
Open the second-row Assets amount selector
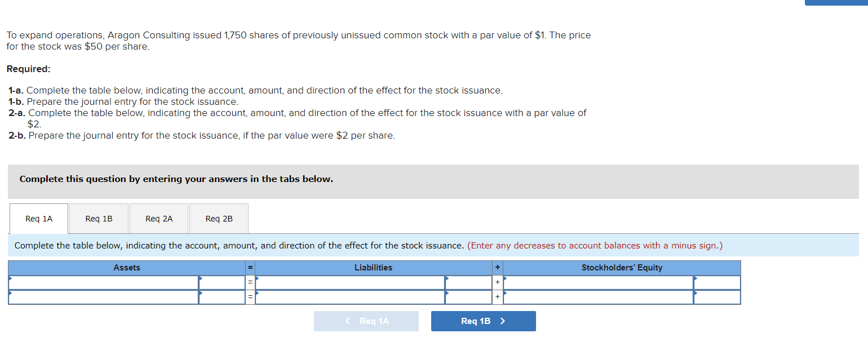(x=222, y=297)
